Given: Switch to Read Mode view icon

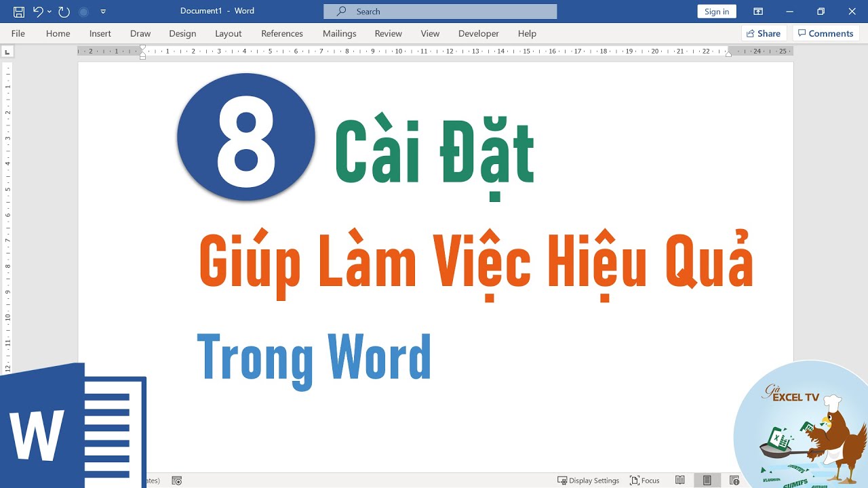Looking at the screenshot, I should 680,481.
